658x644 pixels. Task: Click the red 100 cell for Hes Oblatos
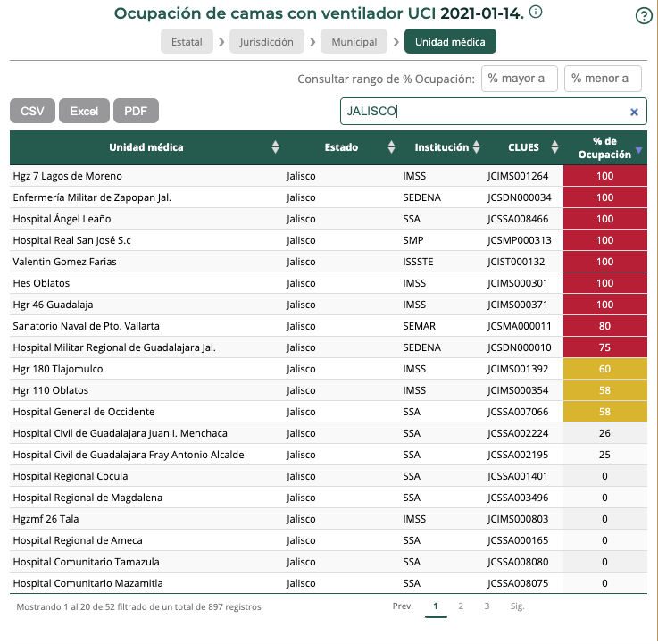click(x=604, y=283)
